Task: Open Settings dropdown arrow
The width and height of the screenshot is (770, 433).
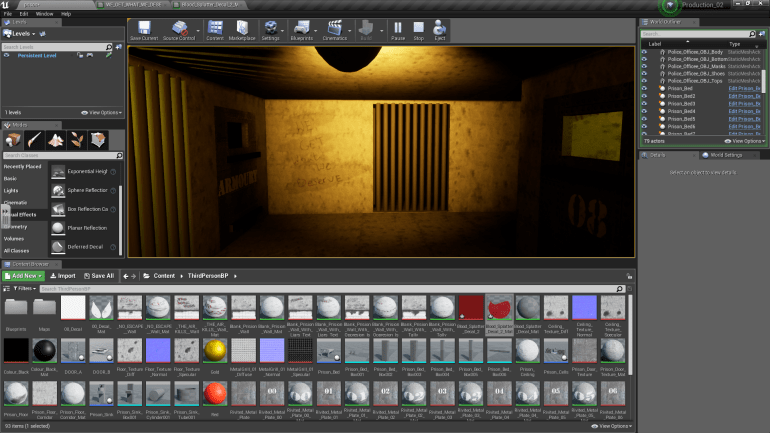Action: (x=282, y=31)
